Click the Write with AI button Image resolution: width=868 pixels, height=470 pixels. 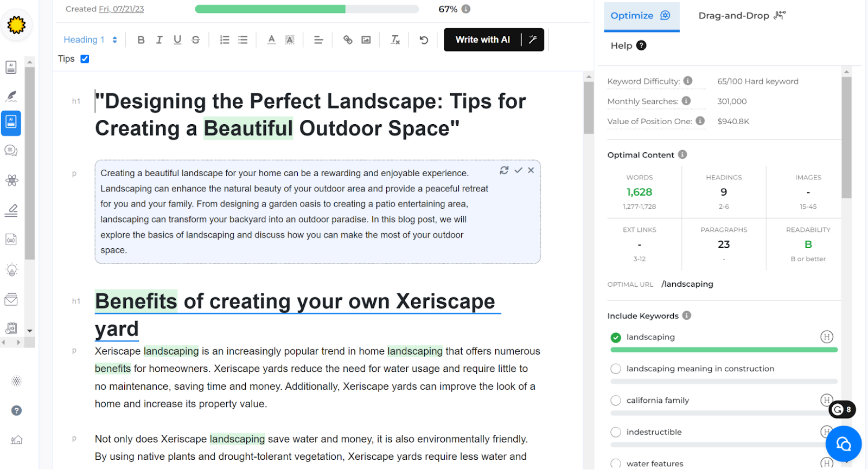[x=482, y=40]
